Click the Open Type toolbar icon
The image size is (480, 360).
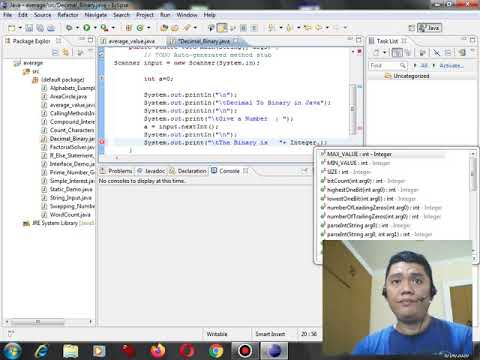coord(164,28)
